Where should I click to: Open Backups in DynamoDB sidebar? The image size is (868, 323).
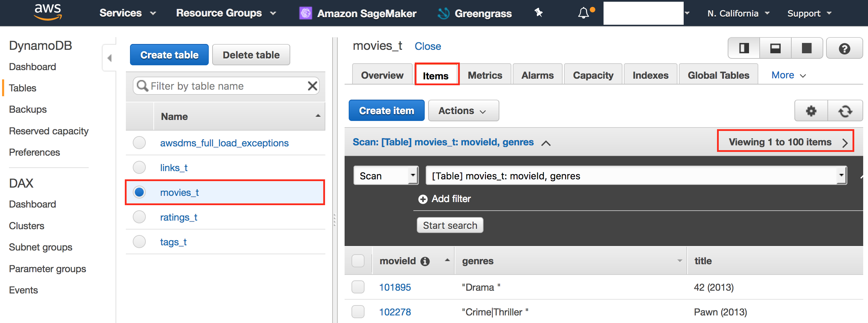(28, 109)
